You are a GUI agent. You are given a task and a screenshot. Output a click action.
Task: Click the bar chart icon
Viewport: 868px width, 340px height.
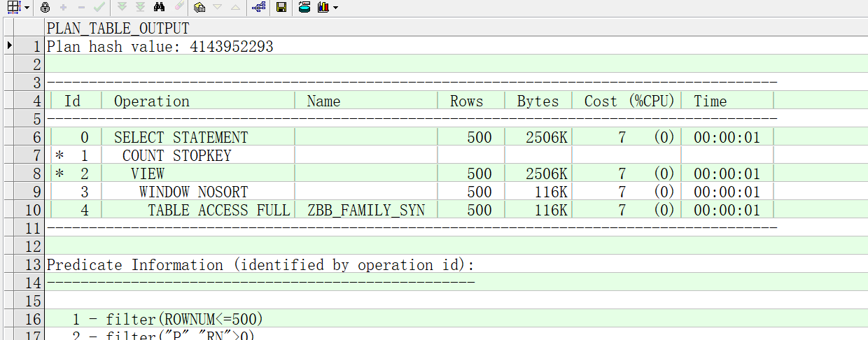click(x=323, y=7)
